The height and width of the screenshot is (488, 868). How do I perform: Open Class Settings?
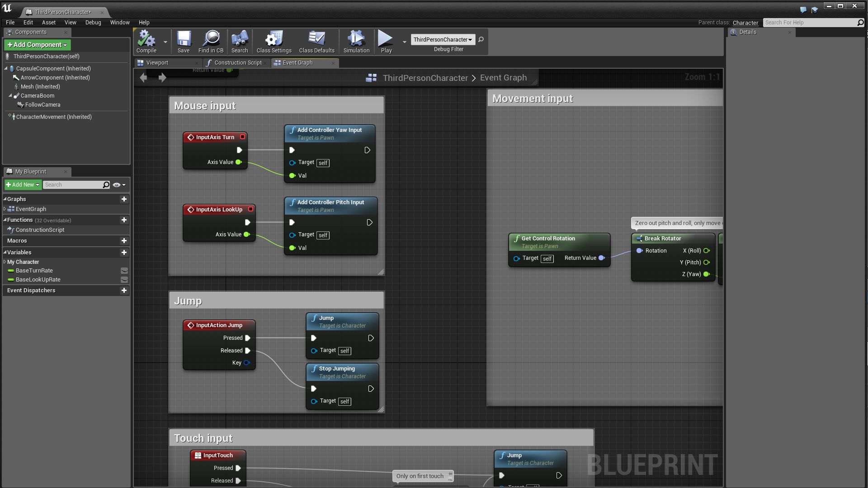click(273, 41)
